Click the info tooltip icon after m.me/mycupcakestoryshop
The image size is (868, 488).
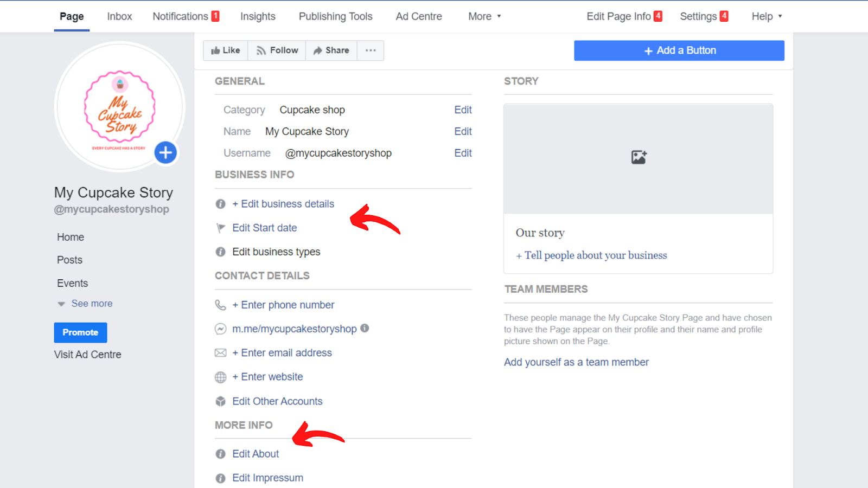click(365, 328)
